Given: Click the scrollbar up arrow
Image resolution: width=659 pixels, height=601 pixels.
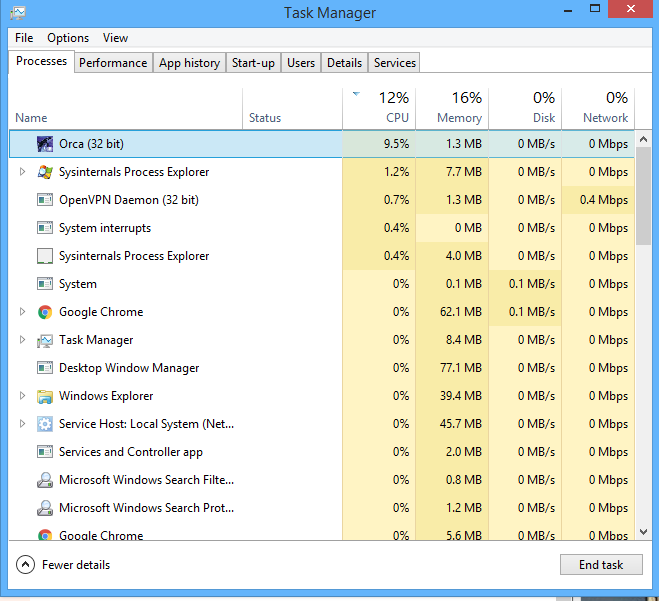Looking at the screenshot, I should point(643,139).
